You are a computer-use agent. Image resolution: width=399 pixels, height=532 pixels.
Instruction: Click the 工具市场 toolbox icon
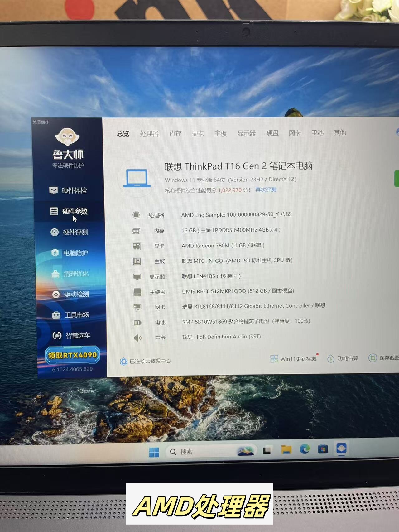(x=56, y=315)
